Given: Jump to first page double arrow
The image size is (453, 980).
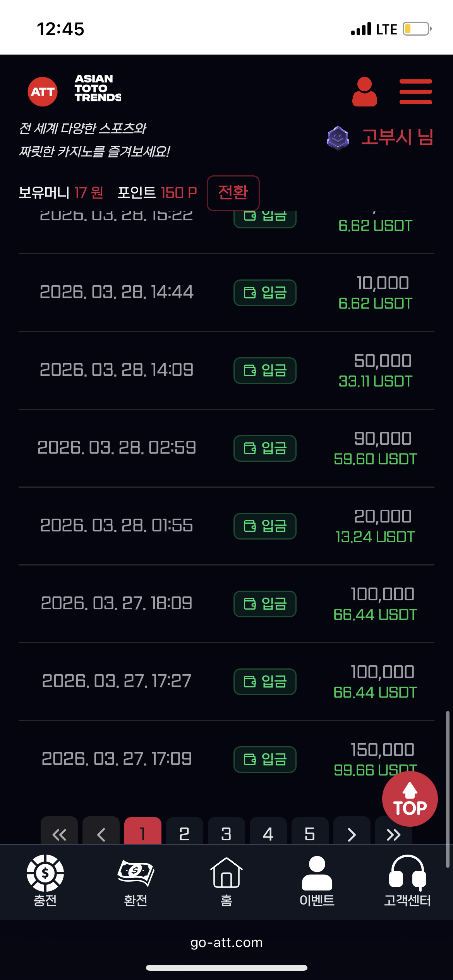Looking at the screenshot, I should (59, 833).
